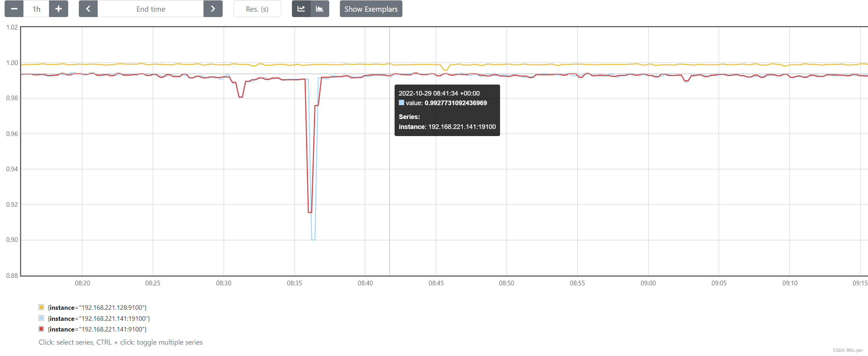The width and height of the screenshot is (868, 356).
Task: Click the Show Exemplars button
Action: (371, 9)
